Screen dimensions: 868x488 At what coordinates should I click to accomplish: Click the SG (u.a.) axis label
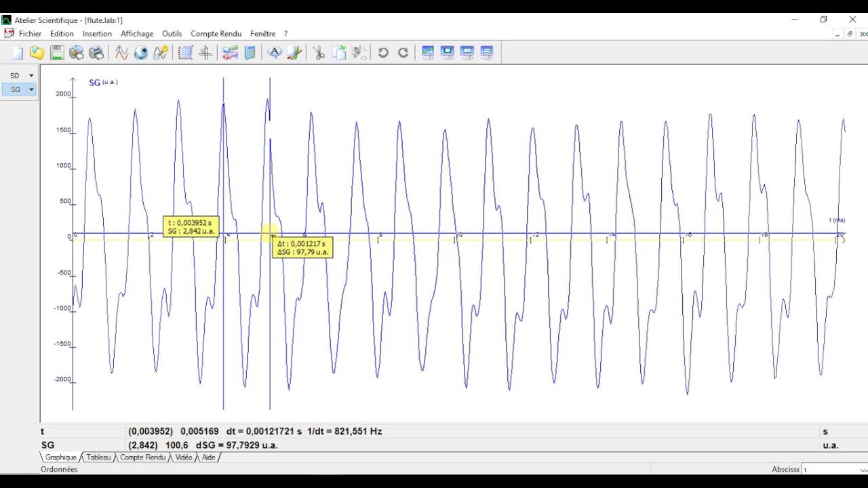(x=103, y=83)
